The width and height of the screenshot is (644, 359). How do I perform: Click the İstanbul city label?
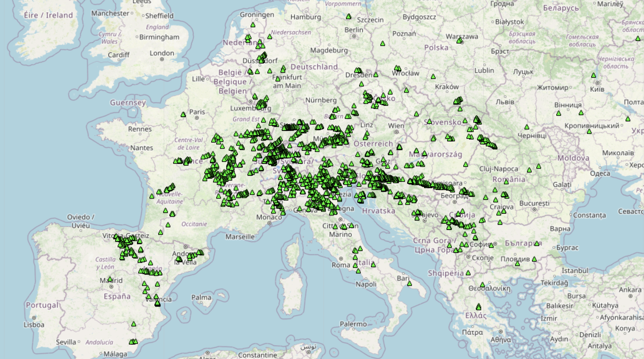pyautogui.click(x=575, y=270)
